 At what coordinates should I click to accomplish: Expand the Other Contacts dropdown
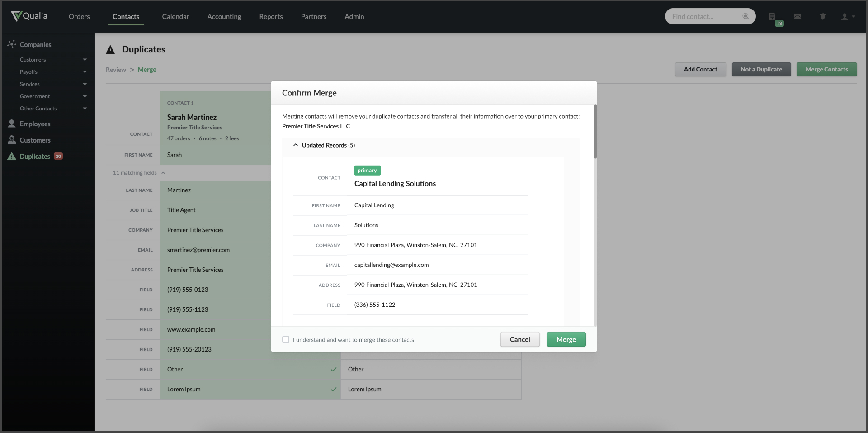pos(85,109)
